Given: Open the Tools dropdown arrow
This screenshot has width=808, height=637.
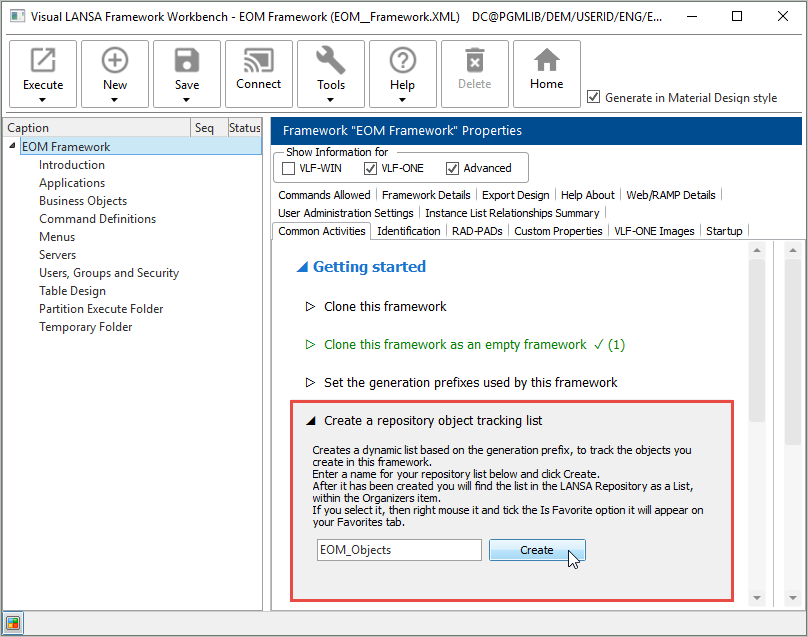Looking at the screenshot, I should 330,99.
